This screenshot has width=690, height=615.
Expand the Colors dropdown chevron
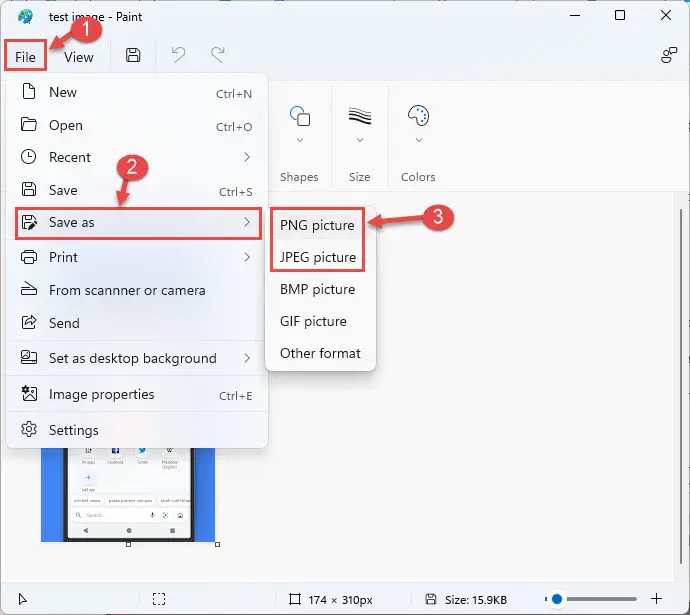418,140
